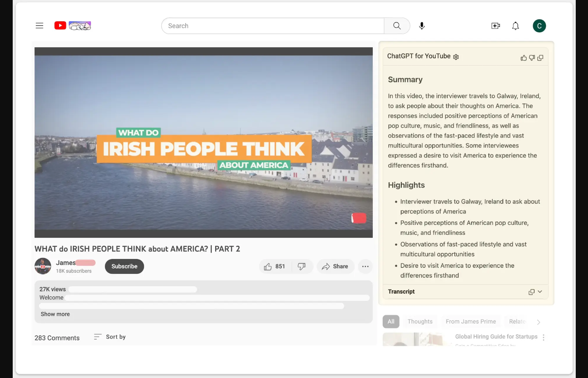This screenshot has width=588, height=378.
Task: Select the From James Prime chip
Action: click(x=470, y=321)
